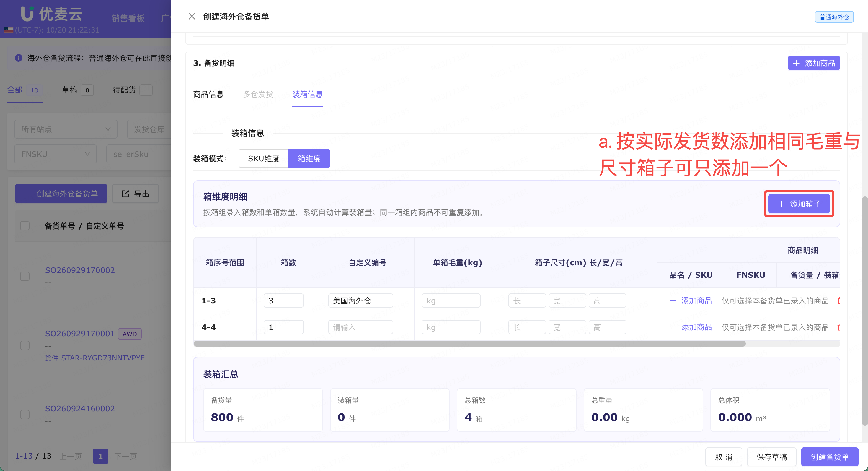
Task: Click the export icon on 导出 button
Action: (125, 194)
